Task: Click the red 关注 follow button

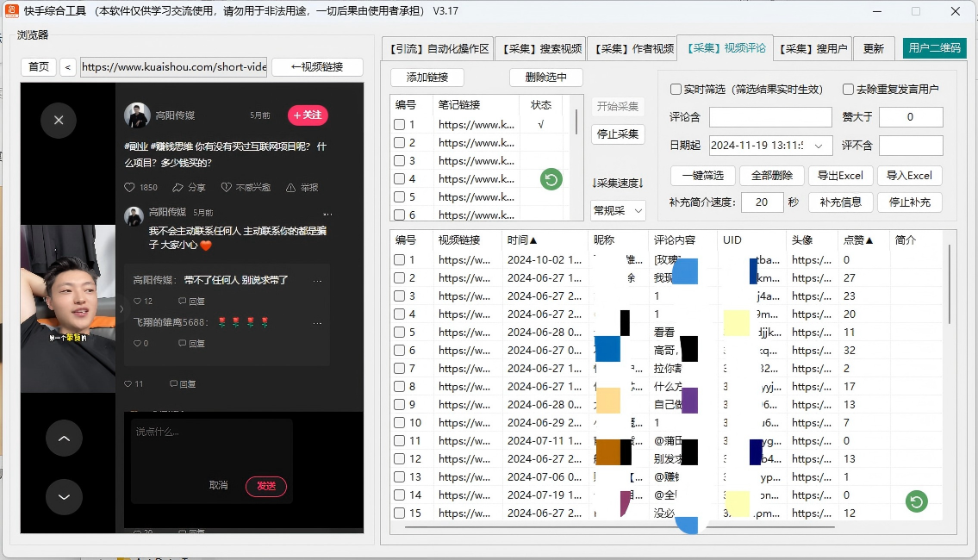Action: pyautogui.click(x=308, y=115)
